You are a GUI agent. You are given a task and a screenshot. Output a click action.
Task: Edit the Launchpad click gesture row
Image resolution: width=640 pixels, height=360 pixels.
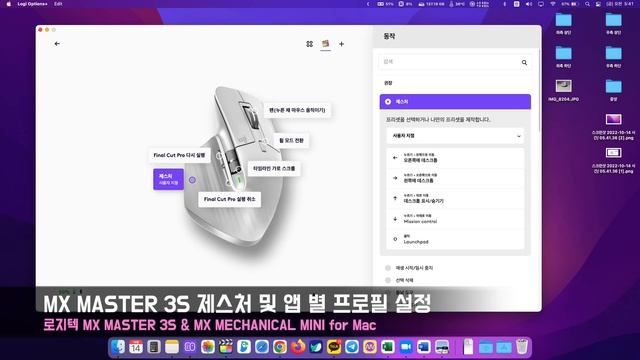click(x=455, y=240)
